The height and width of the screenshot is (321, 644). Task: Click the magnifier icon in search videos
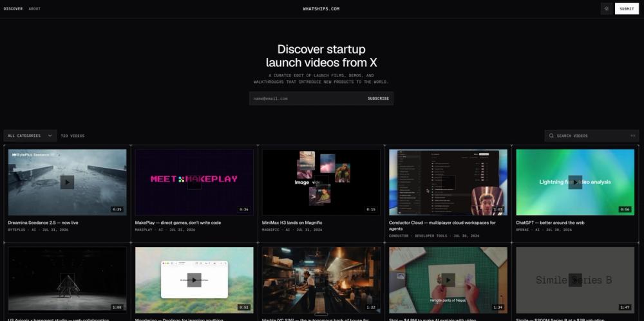pyautogui.click(x=552, y=136)
